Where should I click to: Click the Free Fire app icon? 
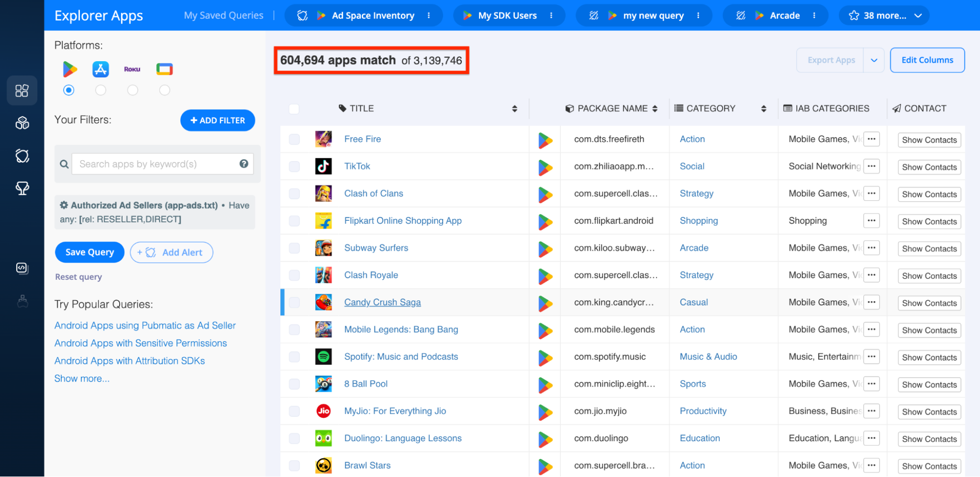(x=324, y=139)
